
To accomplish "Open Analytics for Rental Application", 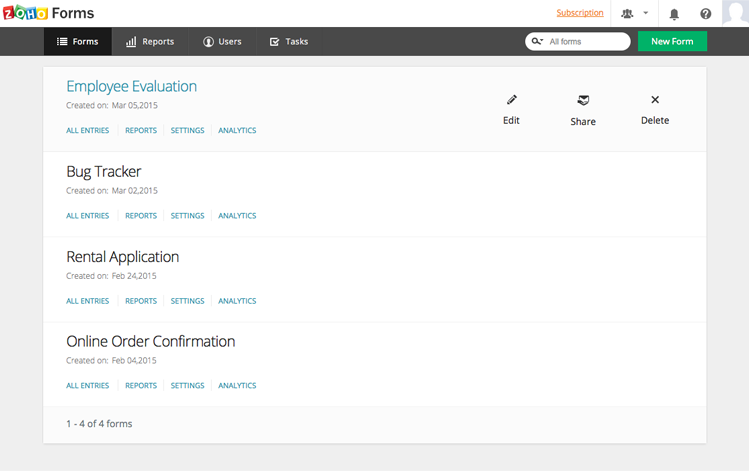I will tap(237, 301).
